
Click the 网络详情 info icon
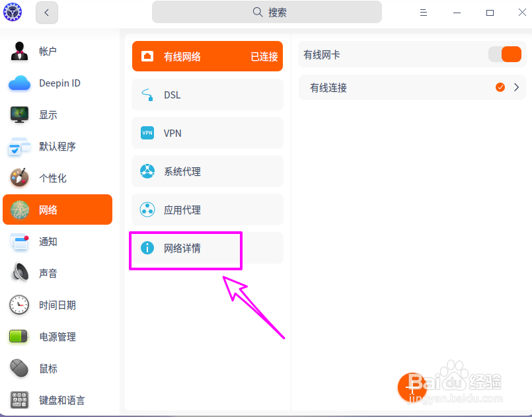[x=147, y=248]
